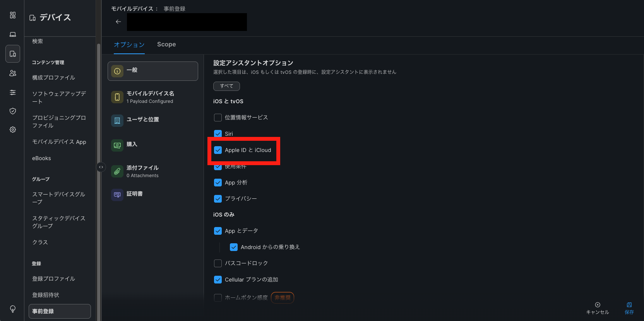Click the lightbulb icon at bottom left
644x321 pixels.
coord(13,309)
